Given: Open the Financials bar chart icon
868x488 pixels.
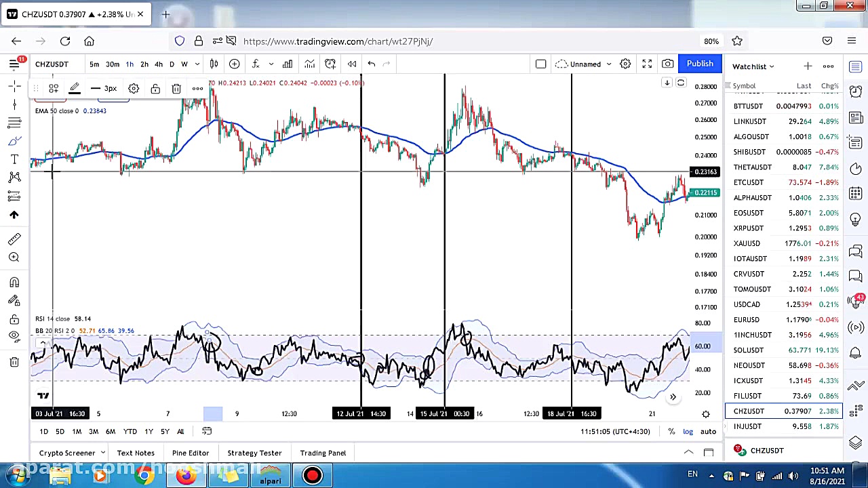Looking at the screenshot, I should (x=288, y=64).
